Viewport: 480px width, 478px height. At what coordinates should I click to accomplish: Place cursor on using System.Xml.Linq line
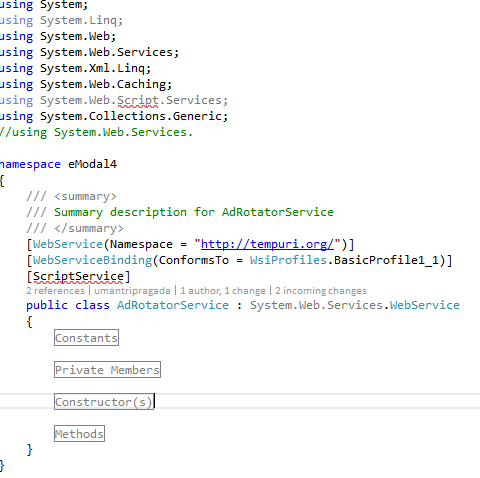(75, 68)
